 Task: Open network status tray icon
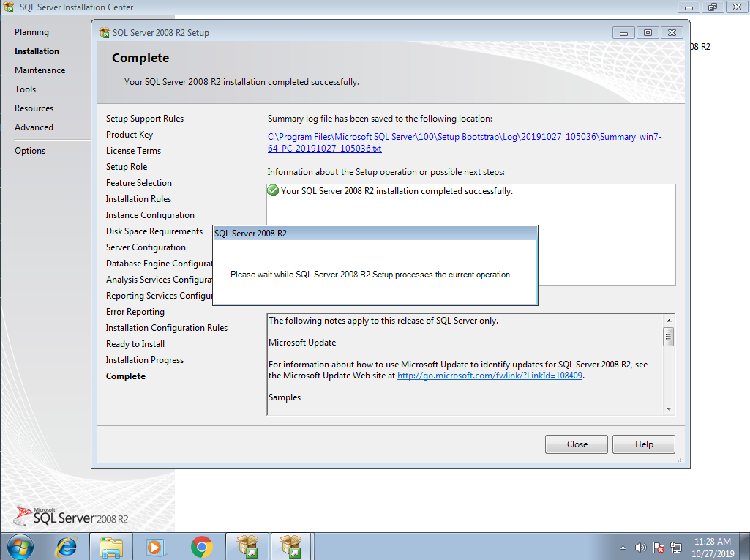point(676,548)
